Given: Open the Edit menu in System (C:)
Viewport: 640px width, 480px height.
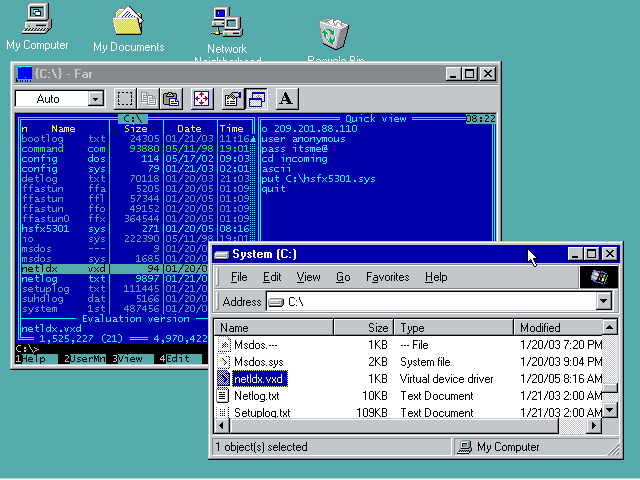Looking at the screenshot, I should pyautogui.click(x=272, y=277).
